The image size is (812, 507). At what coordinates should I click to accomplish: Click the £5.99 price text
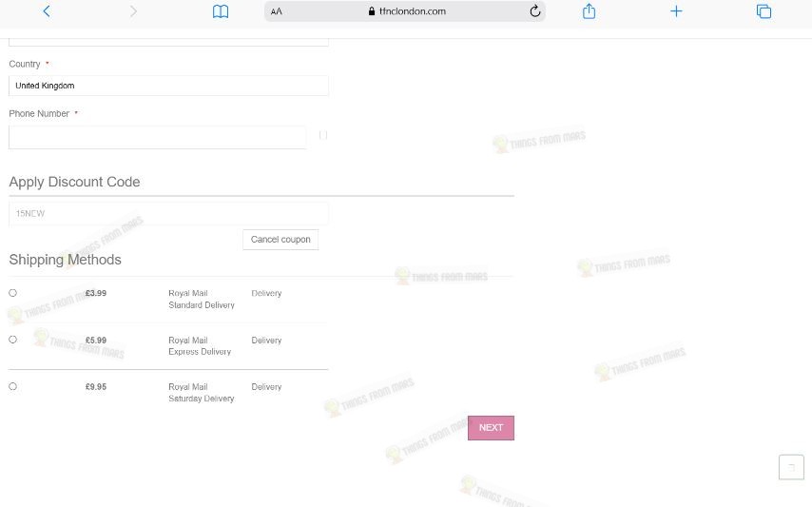point(96,341)
